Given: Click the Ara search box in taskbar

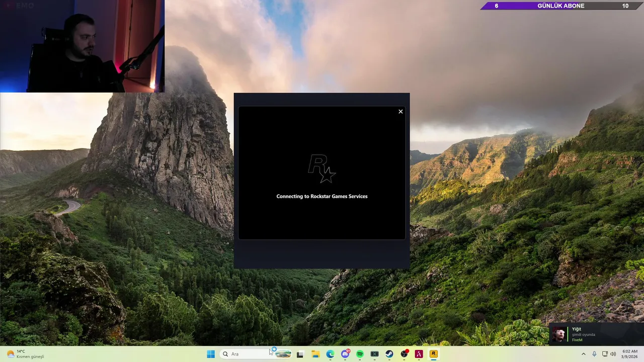Looking at the screenshot, I should (257, 354).
